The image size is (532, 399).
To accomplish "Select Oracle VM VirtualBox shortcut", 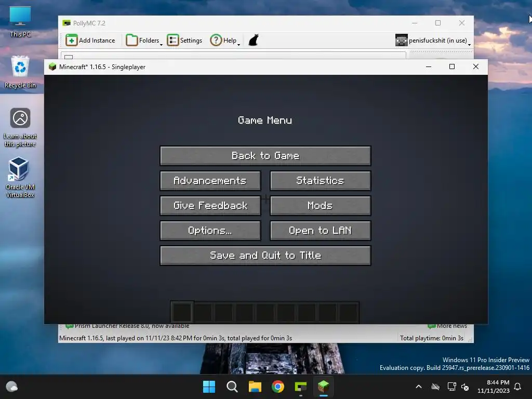I will coord(20,178).
